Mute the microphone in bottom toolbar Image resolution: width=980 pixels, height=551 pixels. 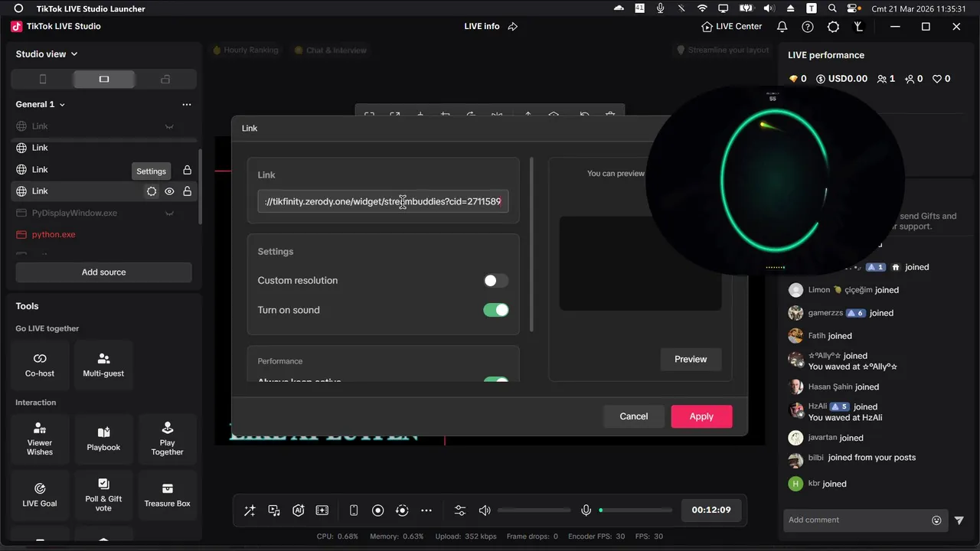[x=586, y=510]
